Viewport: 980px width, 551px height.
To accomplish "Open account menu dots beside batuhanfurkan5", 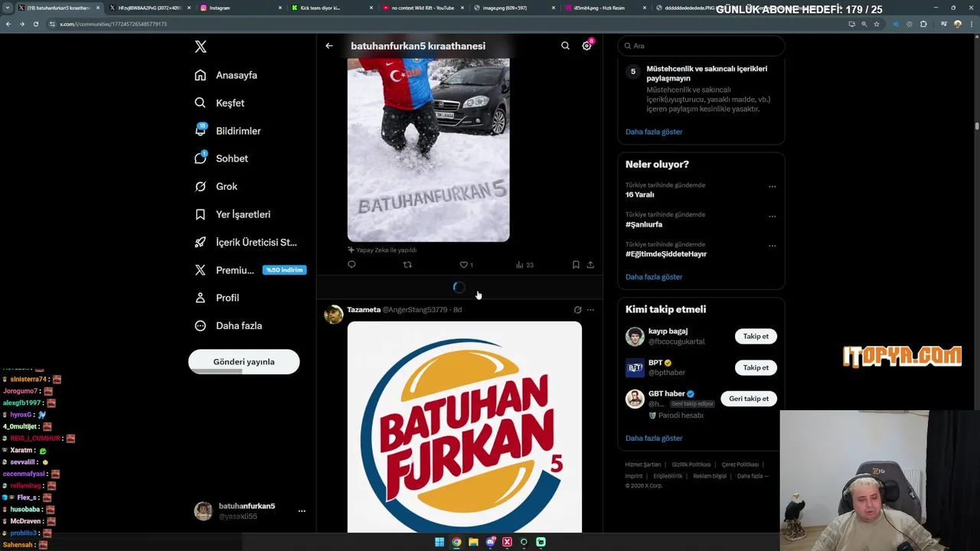I will pyautogui.click(x=302, y=511).
